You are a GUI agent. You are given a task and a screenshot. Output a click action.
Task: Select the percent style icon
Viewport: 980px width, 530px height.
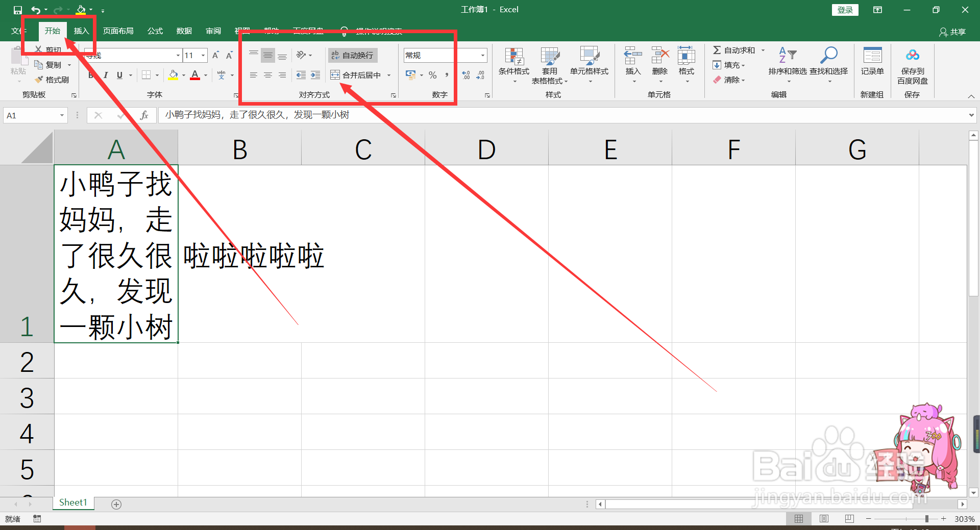click(432, 75)
